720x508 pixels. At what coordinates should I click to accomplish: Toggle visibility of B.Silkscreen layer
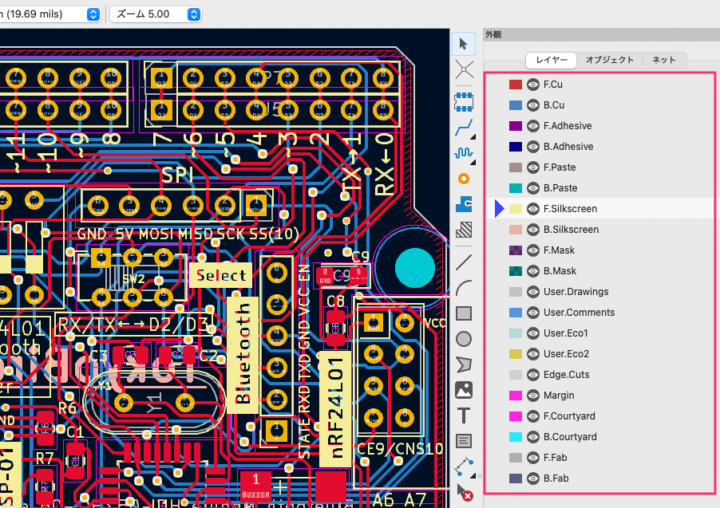[533, 230]
